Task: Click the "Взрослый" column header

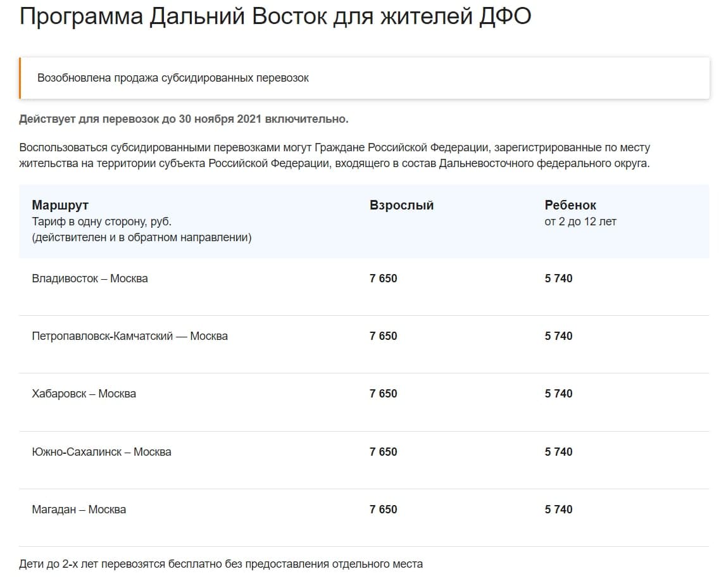Action: pyautogui.click(x=401, y=205)
